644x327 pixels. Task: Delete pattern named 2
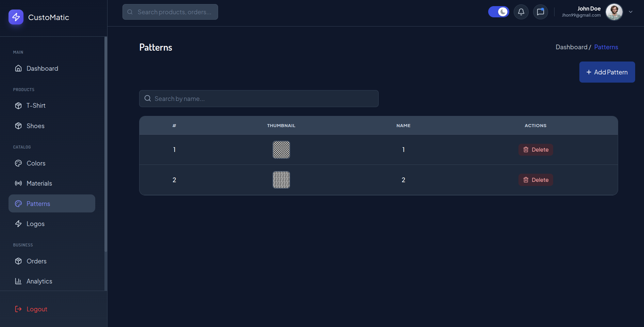[x=535, y=180]
